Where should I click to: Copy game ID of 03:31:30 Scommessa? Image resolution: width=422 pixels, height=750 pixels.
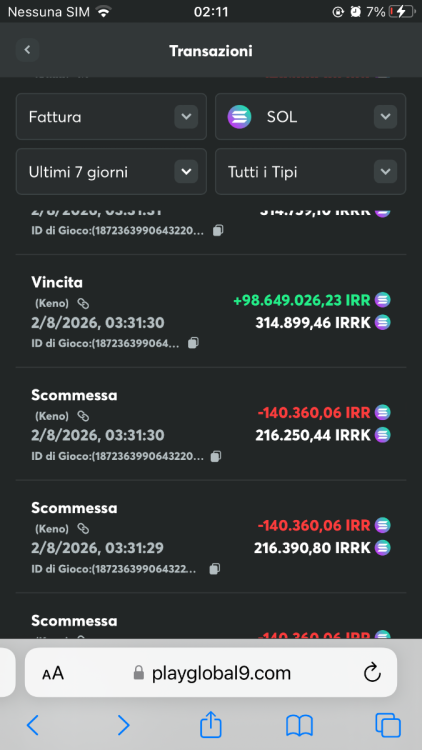coord(216,456)
